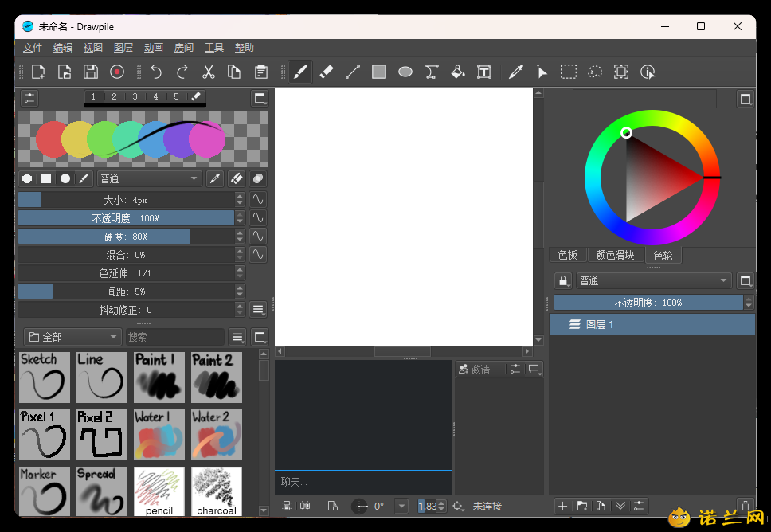Screen dimensions: 771x532
Task: Toggle opacity pressure curve button
Action: pyautogui.click(x=257, y=217)
